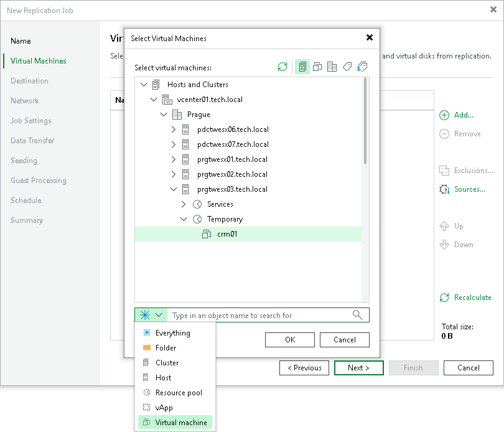Click the pdctwesx07.tech.local host icon
The width and height of the screenshot is (504, 432).
point(185,144)
